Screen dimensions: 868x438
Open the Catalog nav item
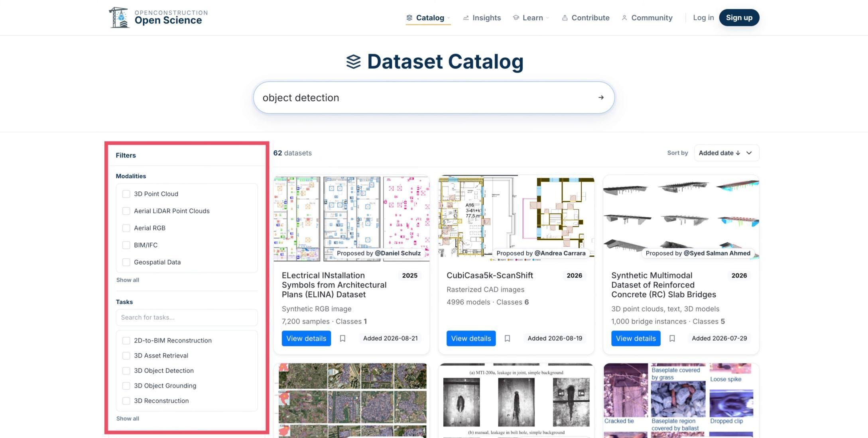[x=428, y=18]
